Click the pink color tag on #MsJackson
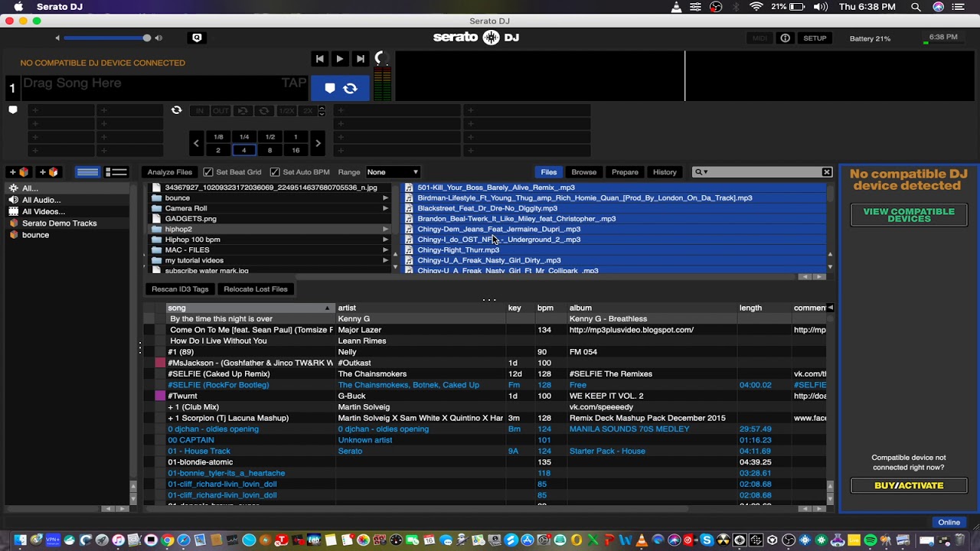Image resolution: width=980 pixels, height=551 pixels. click(x=160, y=363)
